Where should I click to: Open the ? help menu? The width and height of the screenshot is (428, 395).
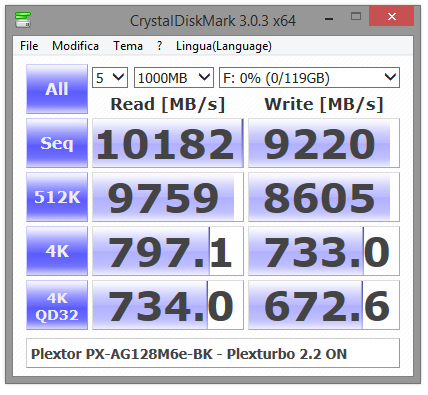click(x=160, y=46)
